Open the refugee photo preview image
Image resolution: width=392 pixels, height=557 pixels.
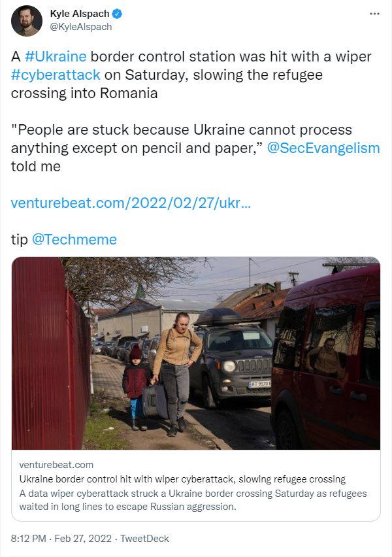click(196, 353)
